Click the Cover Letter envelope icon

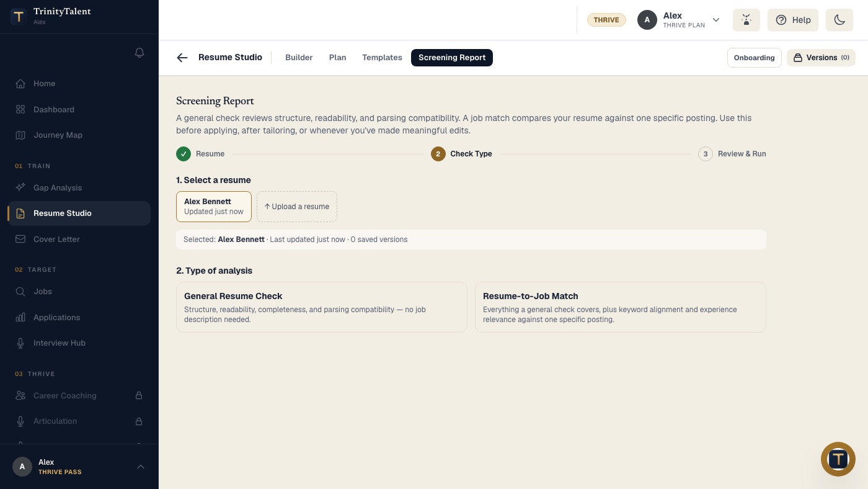click(20, 239)
